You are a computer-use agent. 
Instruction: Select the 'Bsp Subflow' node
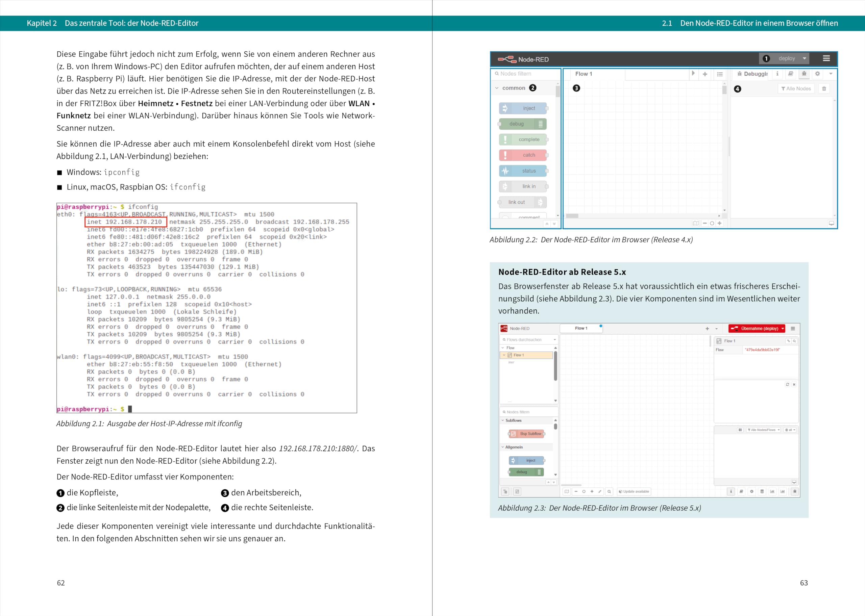(x=526, y=434)
